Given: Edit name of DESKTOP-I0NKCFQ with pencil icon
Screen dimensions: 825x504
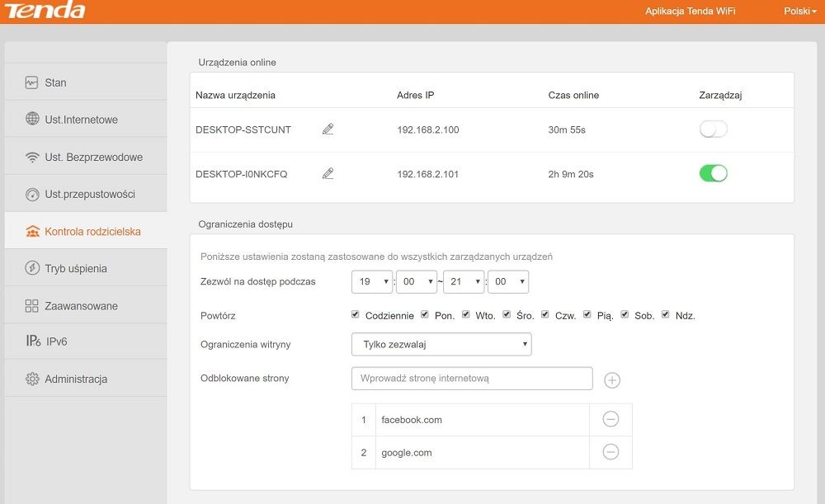Looking at the screenshot, I should click(x=328, y=173).
